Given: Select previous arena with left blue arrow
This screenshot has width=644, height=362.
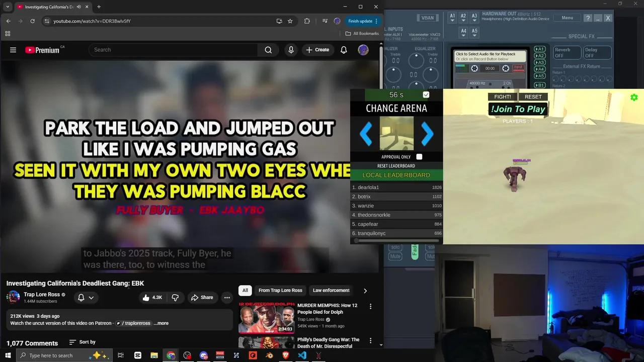Looking at the screenshot, I should click(x=366, y=134).
